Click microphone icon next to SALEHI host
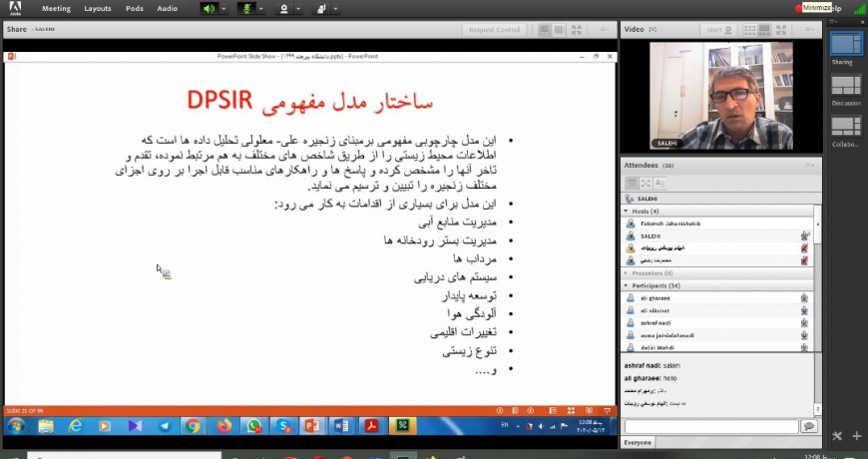Screen dimensions: 868x459 click(x=804, y=235)
